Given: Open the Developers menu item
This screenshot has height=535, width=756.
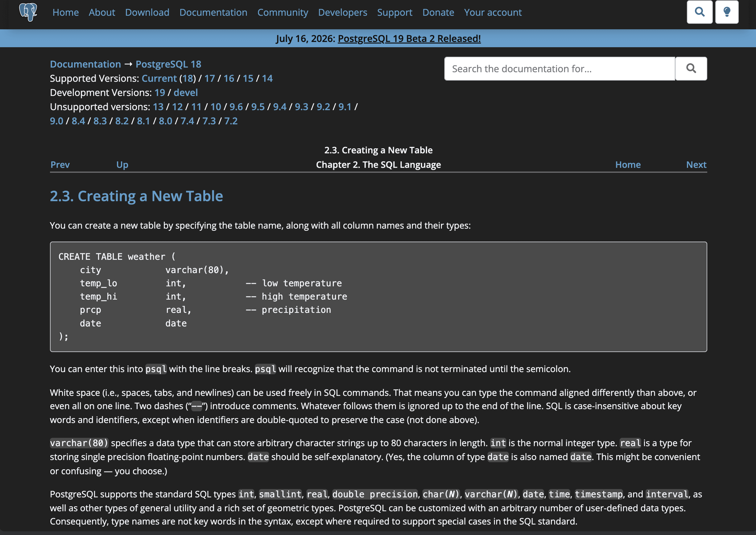Looking at the screenshot, I should (x=342, y=13).
